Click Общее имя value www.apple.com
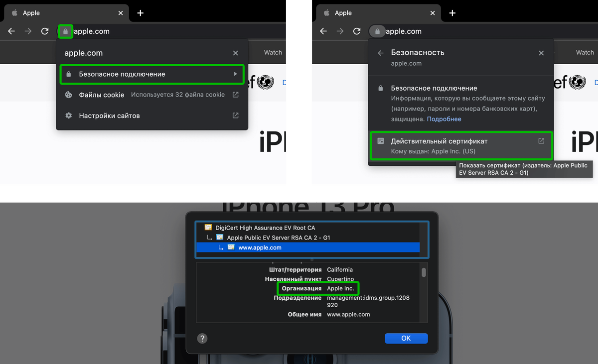Screen dimensions: 598x364 pyautogui.click(x=348, y=314)
